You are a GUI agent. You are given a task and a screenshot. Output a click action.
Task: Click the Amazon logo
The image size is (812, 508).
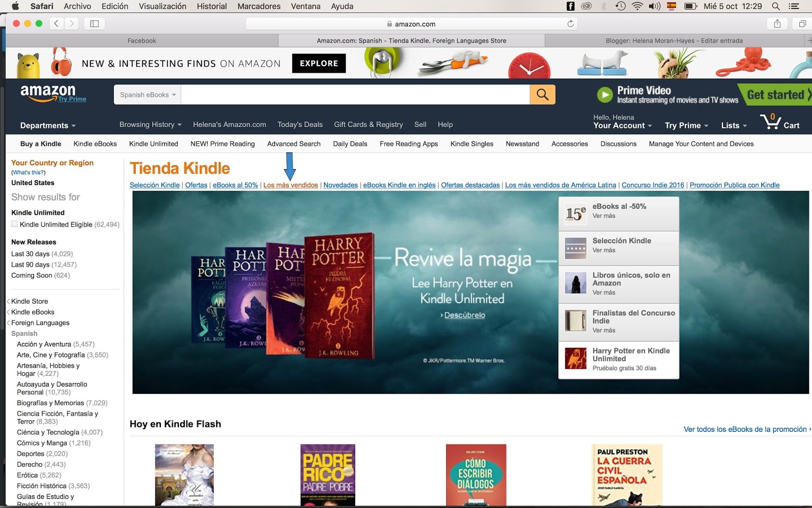coord(48,93)
